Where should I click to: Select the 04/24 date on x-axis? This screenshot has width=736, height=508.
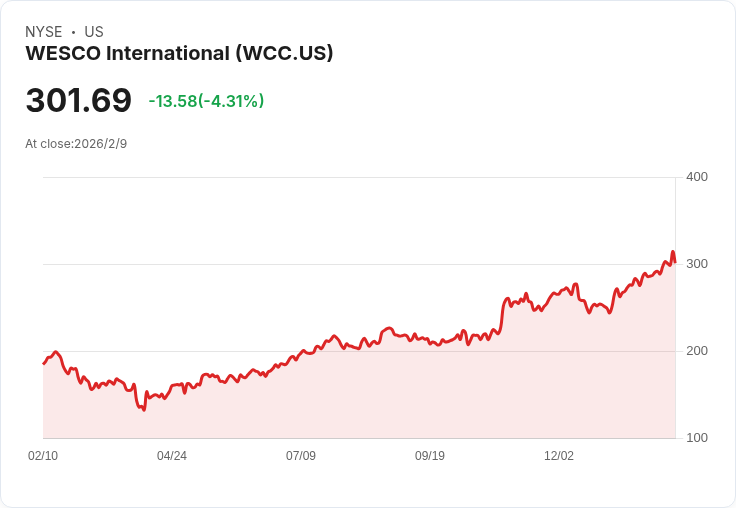(172, 456)
